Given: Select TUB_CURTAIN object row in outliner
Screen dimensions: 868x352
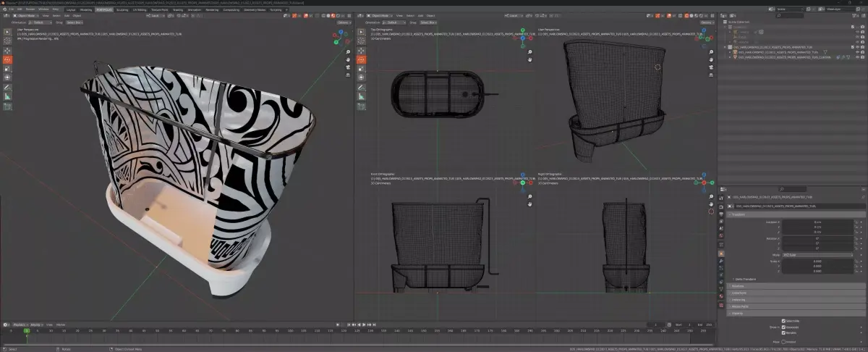Looking at the screenshot, I should [785, 57].
